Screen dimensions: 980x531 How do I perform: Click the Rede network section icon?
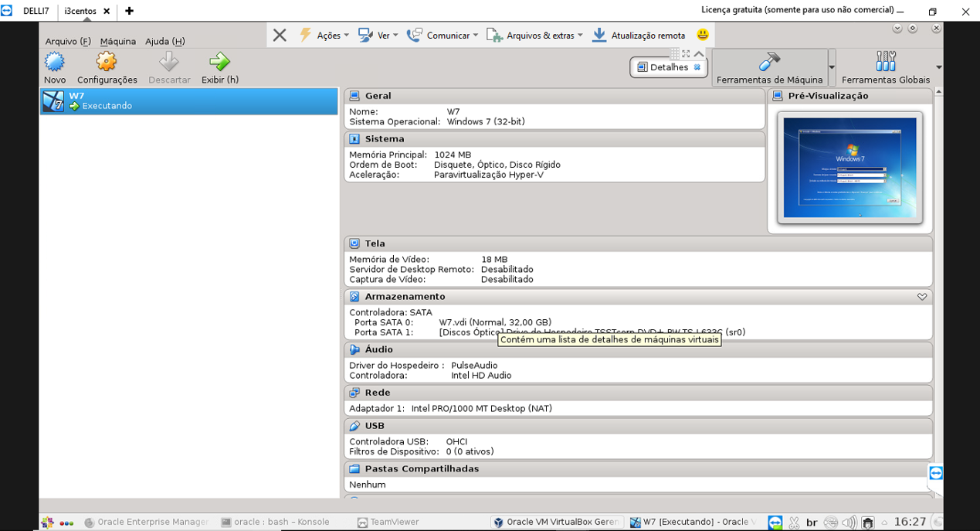354,393
